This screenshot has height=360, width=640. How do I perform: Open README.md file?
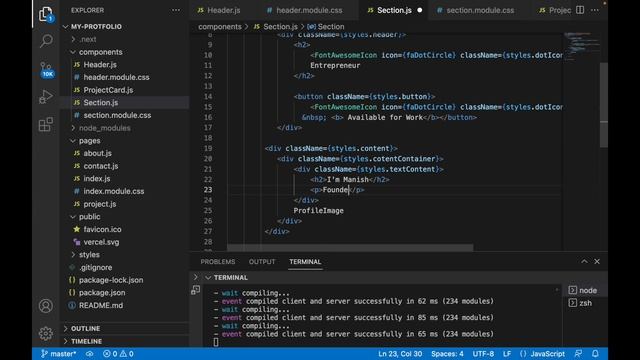[x=101, y=305]
